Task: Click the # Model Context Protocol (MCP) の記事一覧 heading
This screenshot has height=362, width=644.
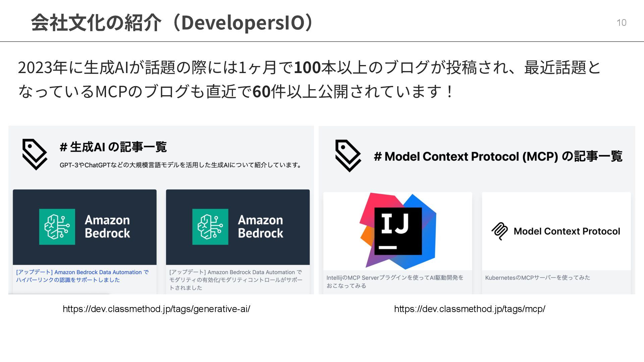Action: coord(498,156)
